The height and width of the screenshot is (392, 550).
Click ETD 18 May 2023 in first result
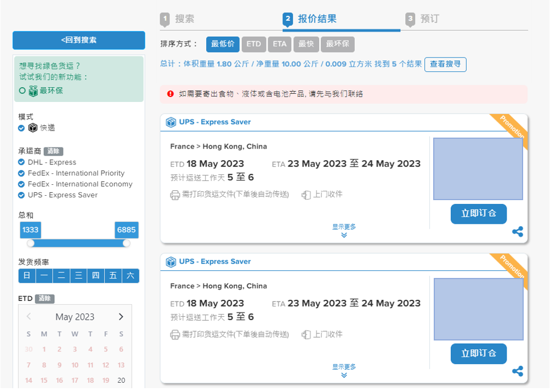point(207,164)
